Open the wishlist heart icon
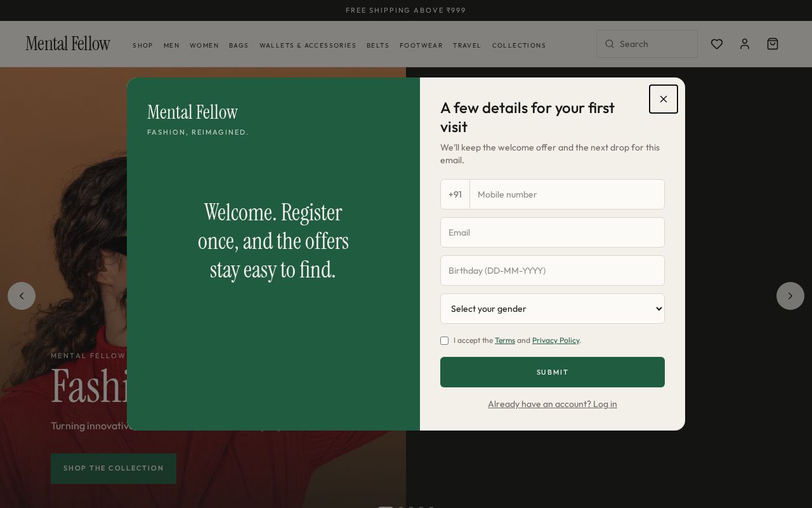Image resolution: width=812 pixels, height=508 pixels. click(x=717, y=44)
